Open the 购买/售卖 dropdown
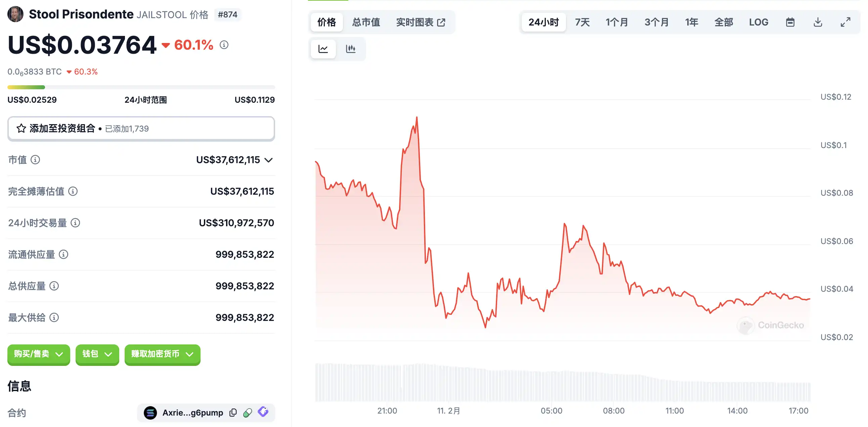 [39, 354]
